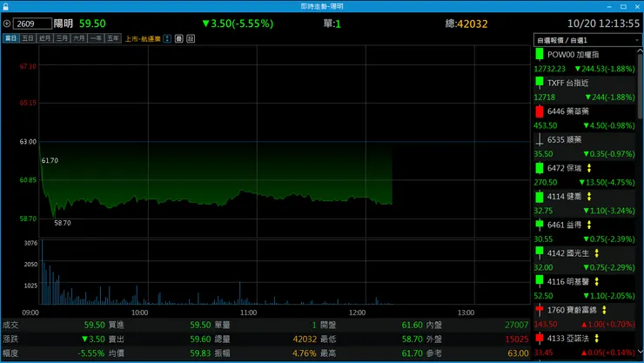Select POW00 加權指 in the watchlist
Viewport: 644px width, 363px height.
[x=573, y=55]
